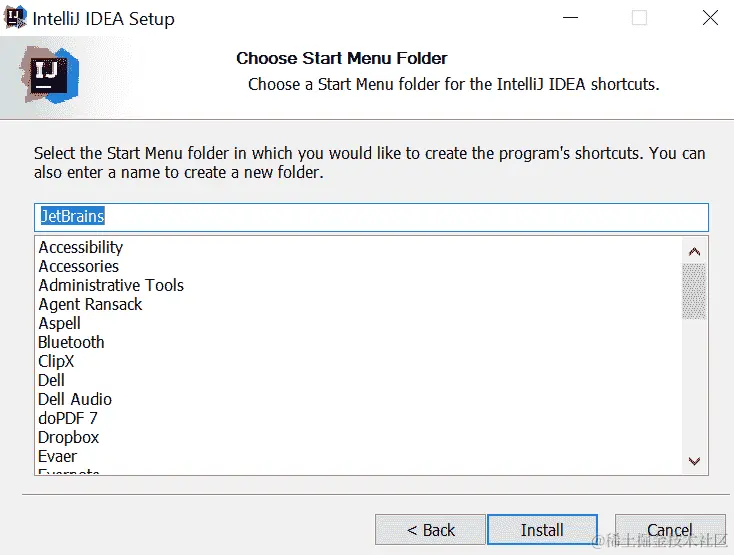Image resolution: width=734 pixels, height=555 pixels.
Task: Click the Install button
Action: 542,530
